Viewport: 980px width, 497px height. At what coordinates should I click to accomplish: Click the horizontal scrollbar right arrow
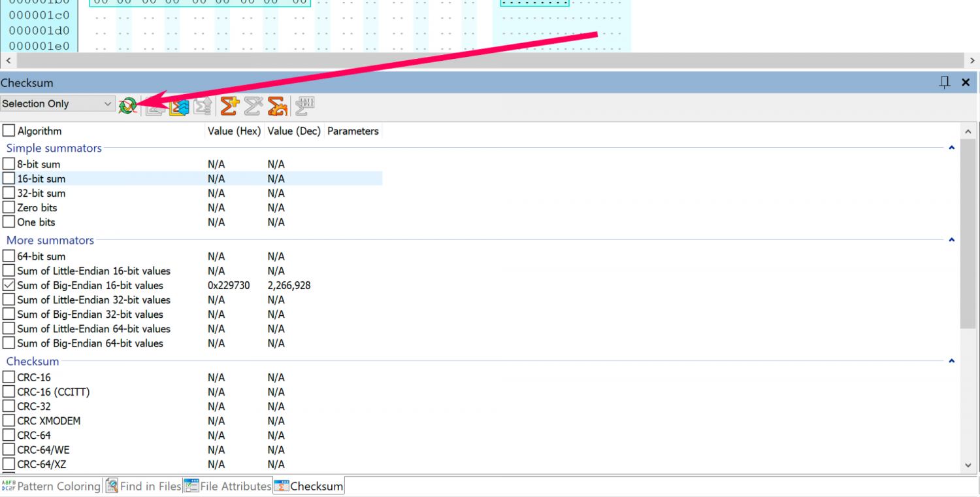coord(972,60)
